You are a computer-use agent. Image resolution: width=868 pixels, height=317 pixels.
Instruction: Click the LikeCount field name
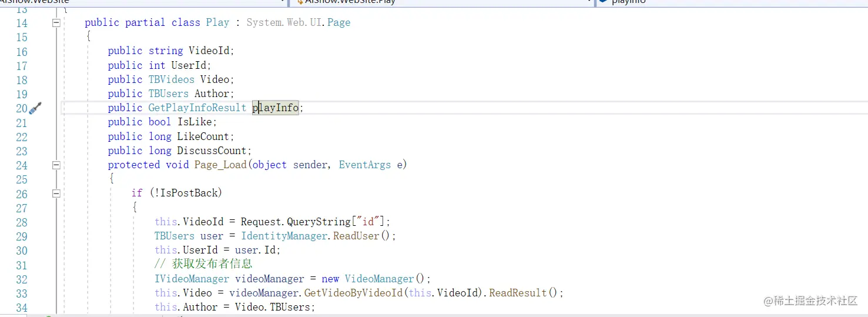203,136
